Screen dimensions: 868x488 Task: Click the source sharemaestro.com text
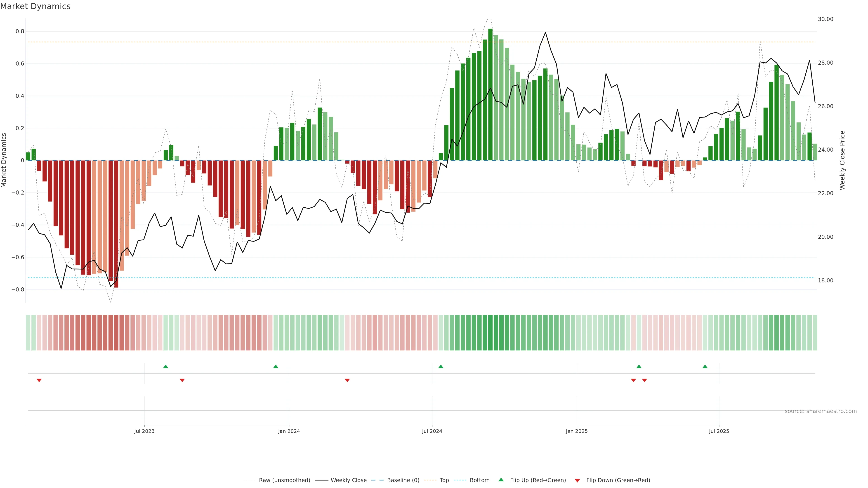coord(821,411)
